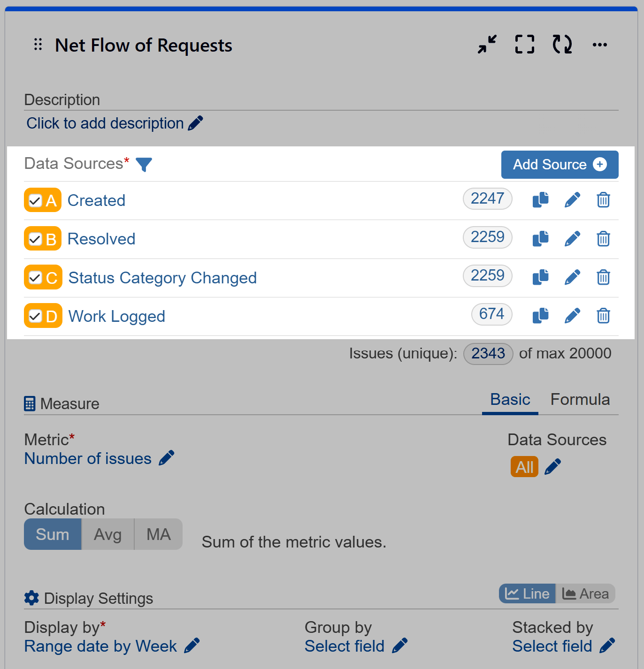Disable data source B Resolved
The height and width of the screenshot is (669, 644).
pos(35,238)
